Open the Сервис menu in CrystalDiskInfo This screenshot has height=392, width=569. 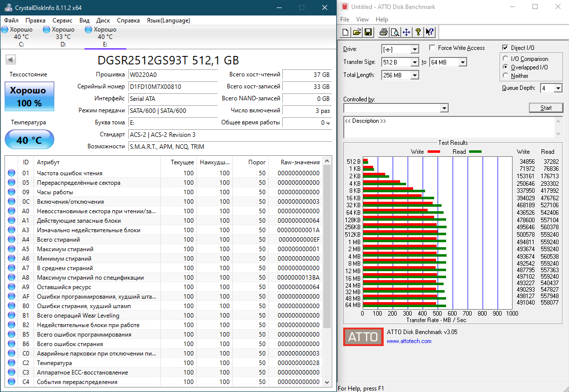(62, 20)
